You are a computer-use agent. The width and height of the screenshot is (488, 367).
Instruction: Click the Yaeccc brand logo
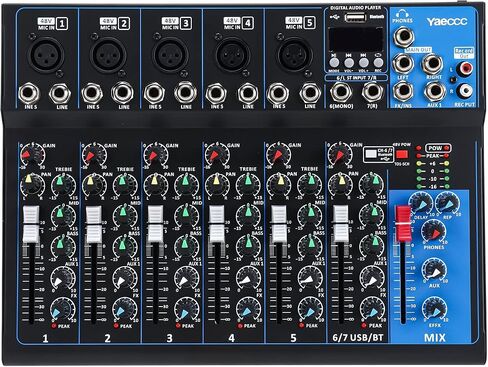pos(447,22)
